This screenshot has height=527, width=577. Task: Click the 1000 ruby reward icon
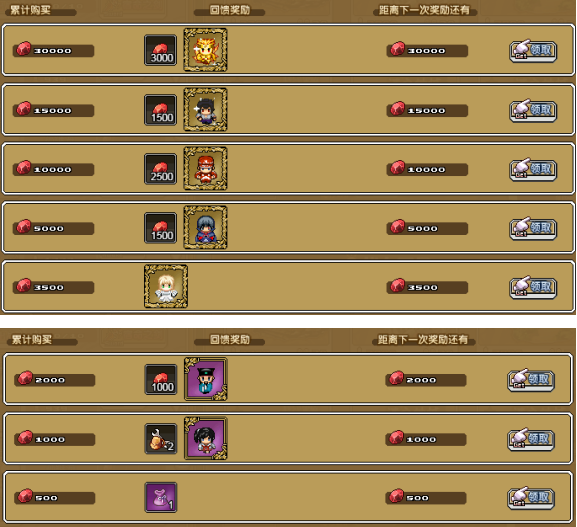[161, 379]
